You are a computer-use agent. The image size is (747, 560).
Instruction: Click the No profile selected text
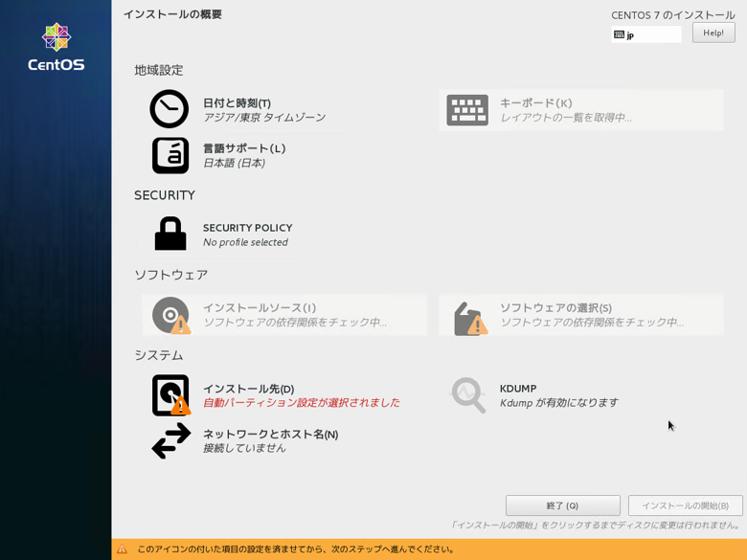245,242
